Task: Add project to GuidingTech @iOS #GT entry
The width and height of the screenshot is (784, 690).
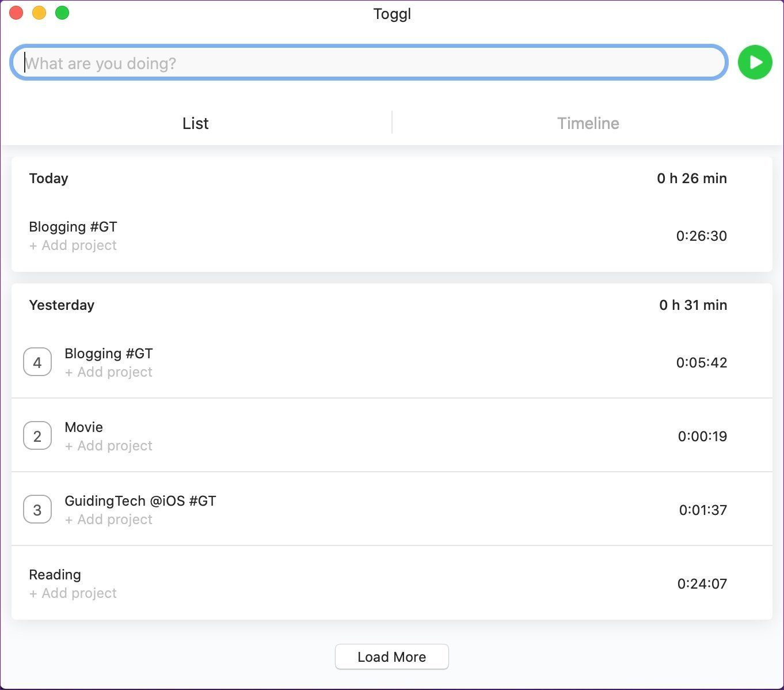Action: (x=109, y=520)
